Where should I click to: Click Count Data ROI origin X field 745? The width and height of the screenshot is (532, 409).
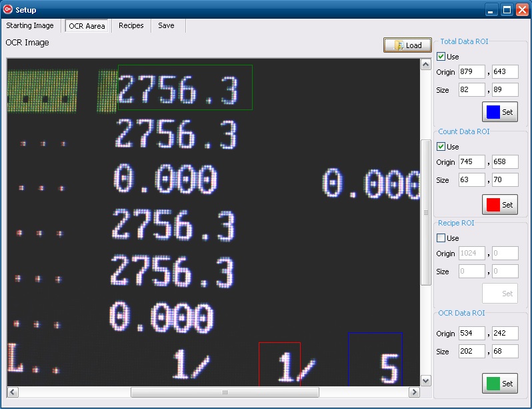[x=471, y=162]
